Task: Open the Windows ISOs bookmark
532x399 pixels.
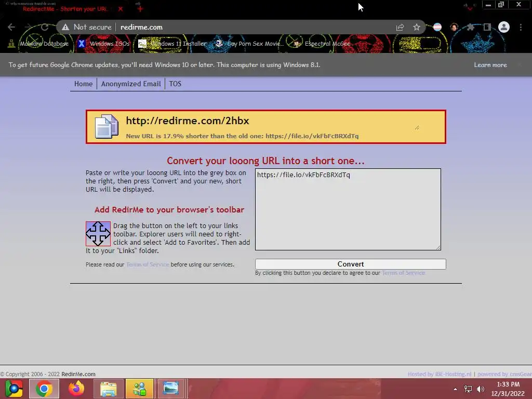Action: point(104,44)
